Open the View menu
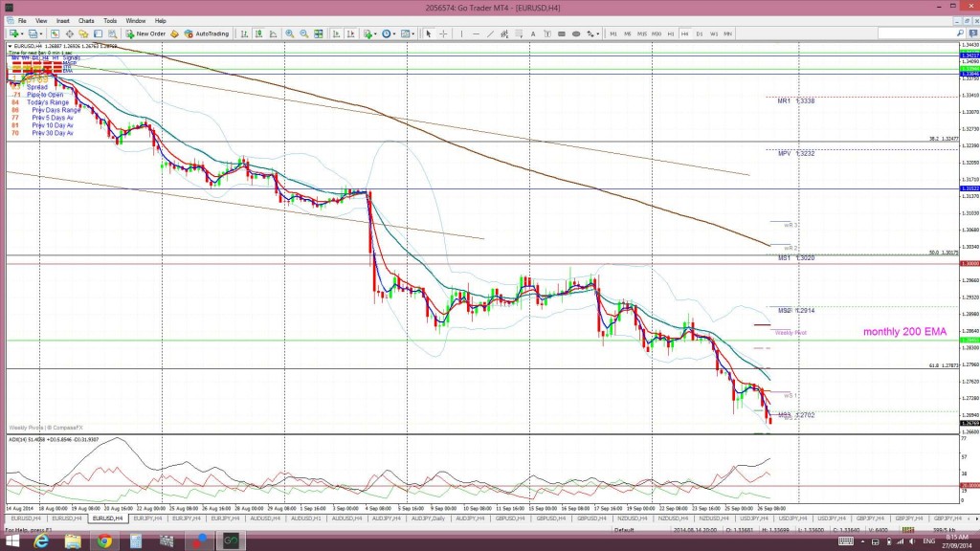Screen dimensions: 980x551 point(41,21)
